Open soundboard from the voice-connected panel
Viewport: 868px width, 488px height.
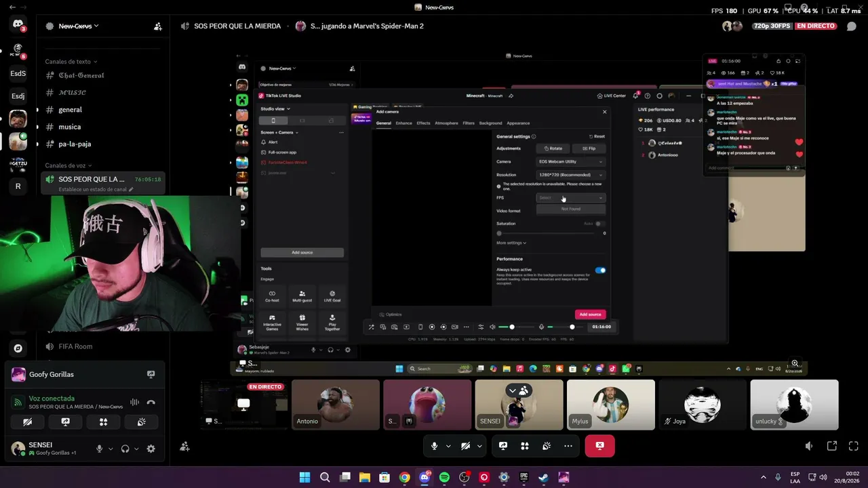[141, 422]
